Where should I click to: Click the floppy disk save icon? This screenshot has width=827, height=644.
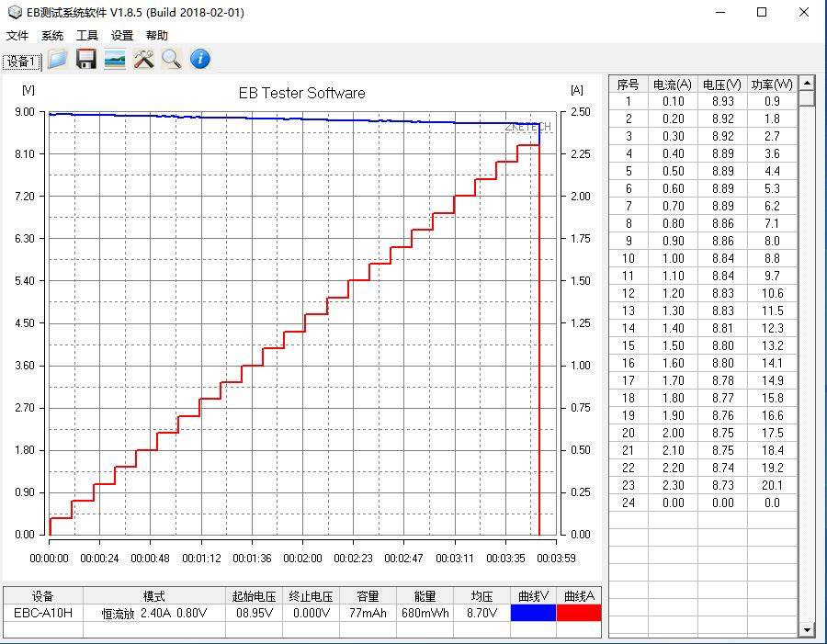[86, 60]
